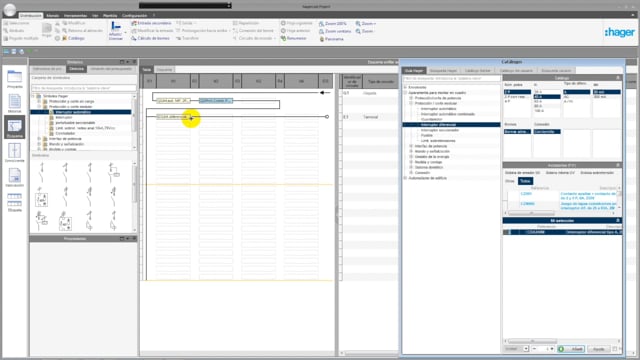Open the Ver ribbon tab

coord(95,16)
